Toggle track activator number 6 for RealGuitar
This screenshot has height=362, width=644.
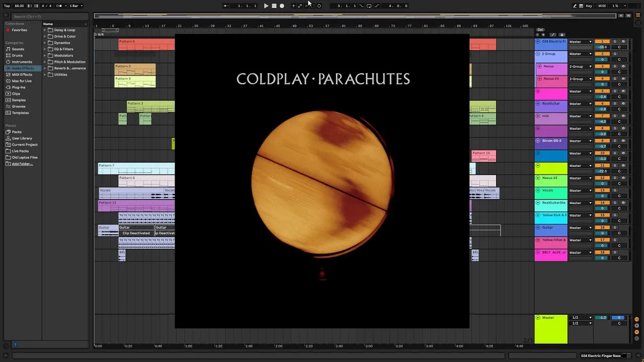602,104
